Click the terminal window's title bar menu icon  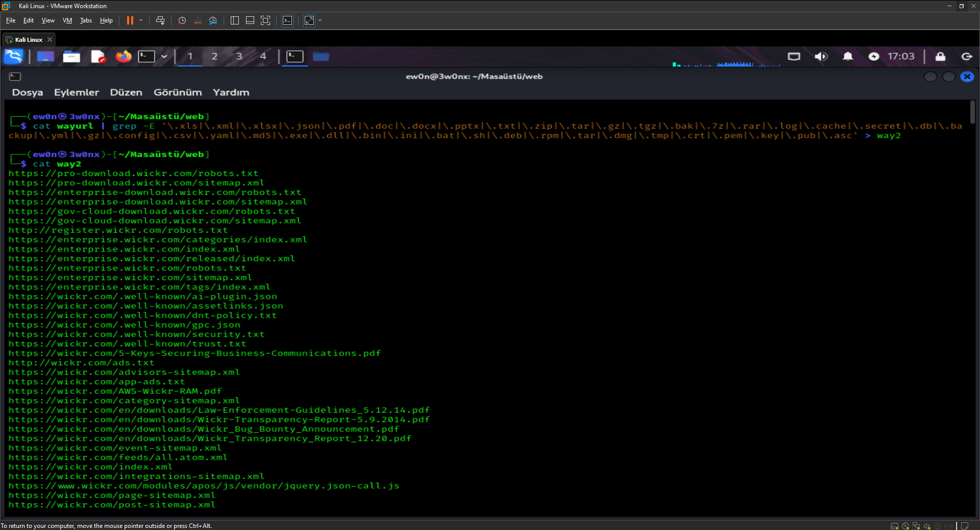(x=15, y=77)
